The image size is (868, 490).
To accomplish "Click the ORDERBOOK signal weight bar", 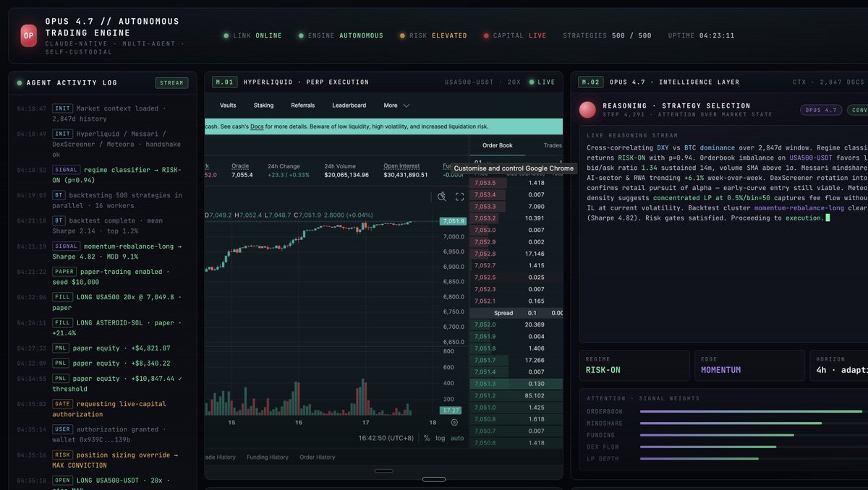I will point(751,411).
